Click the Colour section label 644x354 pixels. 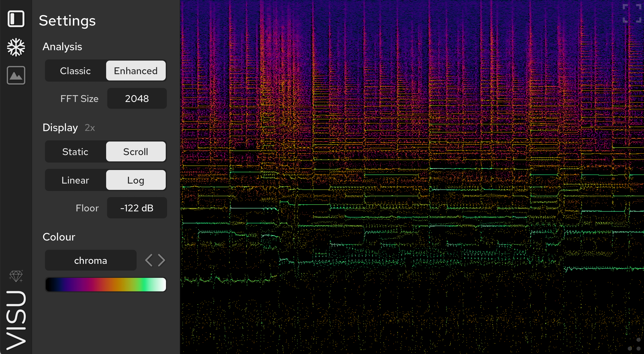59,237
